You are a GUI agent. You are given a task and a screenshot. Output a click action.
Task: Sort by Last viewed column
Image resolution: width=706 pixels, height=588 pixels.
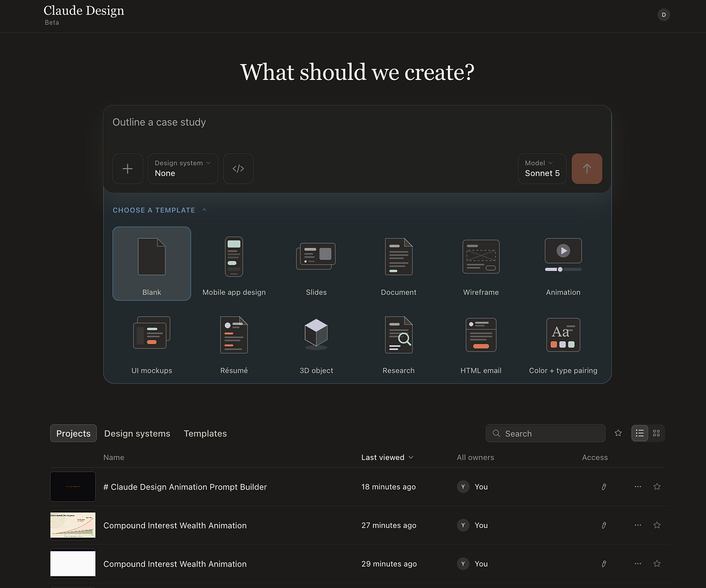387,458
